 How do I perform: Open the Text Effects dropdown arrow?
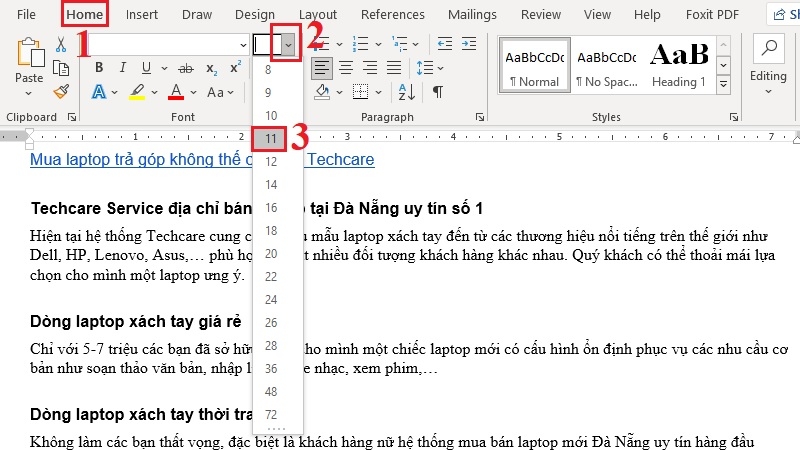(114, 92)
